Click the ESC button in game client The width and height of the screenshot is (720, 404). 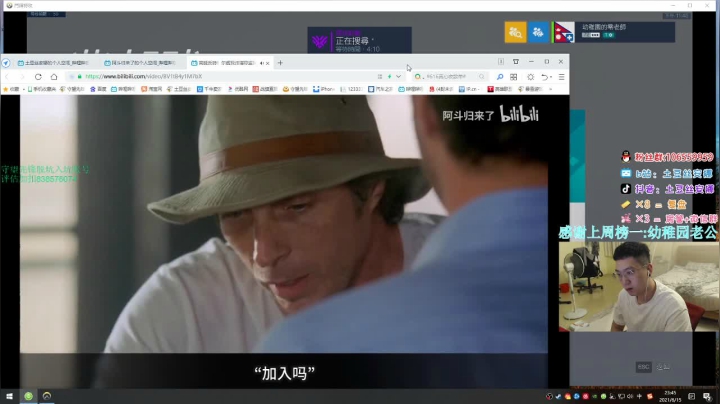(643, 367)
